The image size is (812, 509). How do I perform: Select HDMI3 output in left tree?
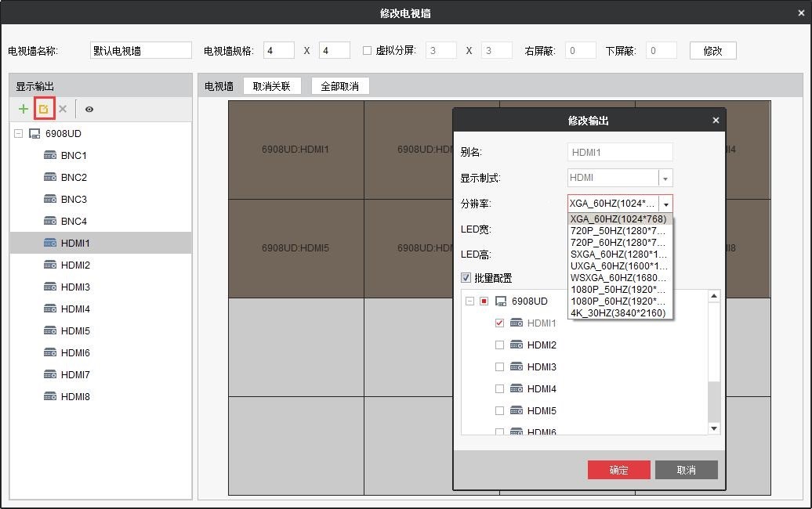(x=75, y=287)
